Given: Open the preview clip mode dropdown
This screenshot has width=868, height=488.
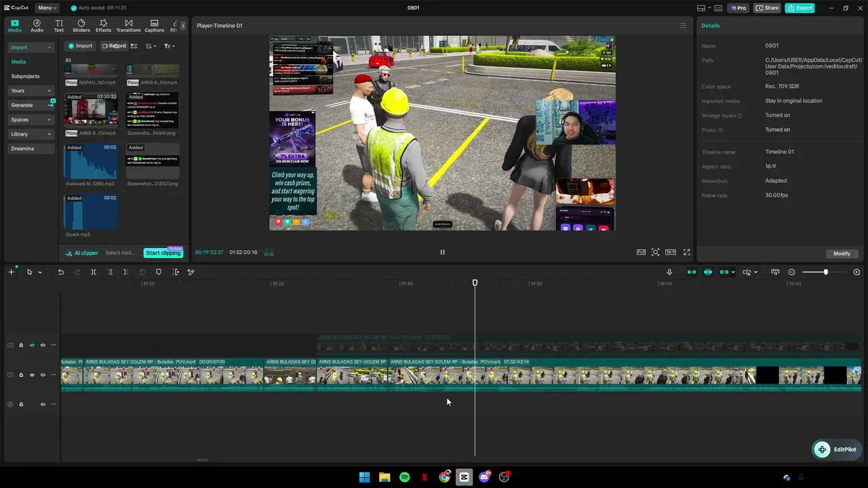Looking at the screenshot, I should (x=755, y=272).
